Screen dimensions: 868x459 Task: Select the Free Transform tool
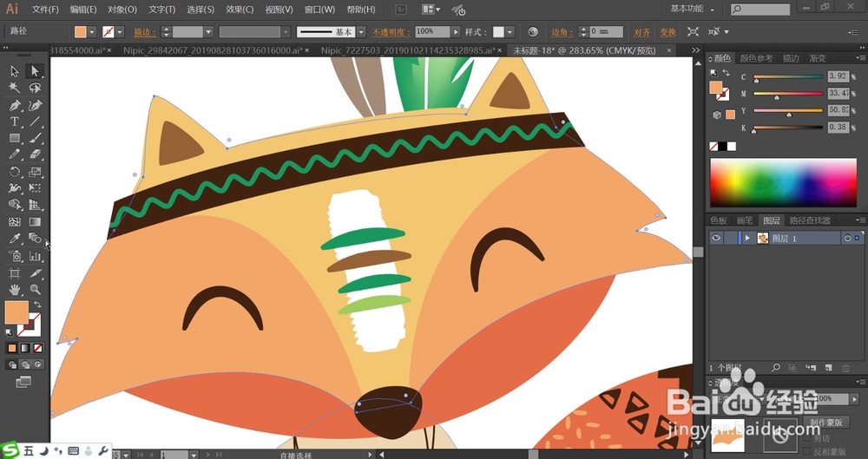(35, 188)
